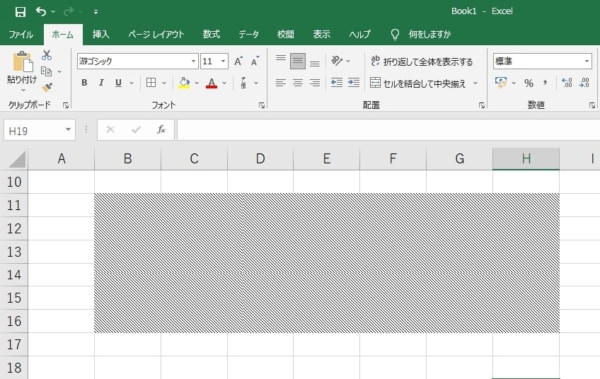
Task: Apply cell borders with the border icon
Action: click(151, 83)
